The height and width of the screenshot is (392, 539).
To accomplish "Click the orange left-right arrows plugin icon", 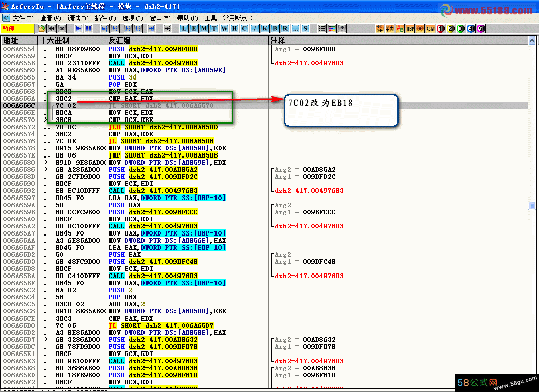I will [379, 29].
